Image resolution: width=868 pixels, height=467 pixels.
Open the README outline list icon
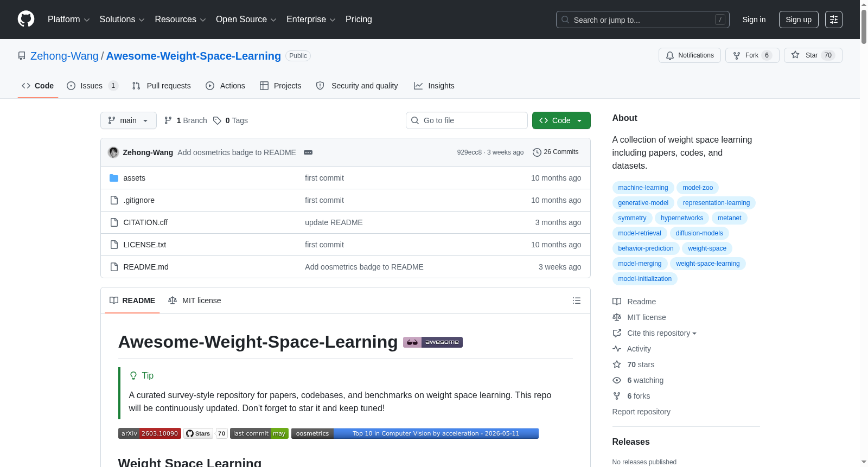pos(577,300)
